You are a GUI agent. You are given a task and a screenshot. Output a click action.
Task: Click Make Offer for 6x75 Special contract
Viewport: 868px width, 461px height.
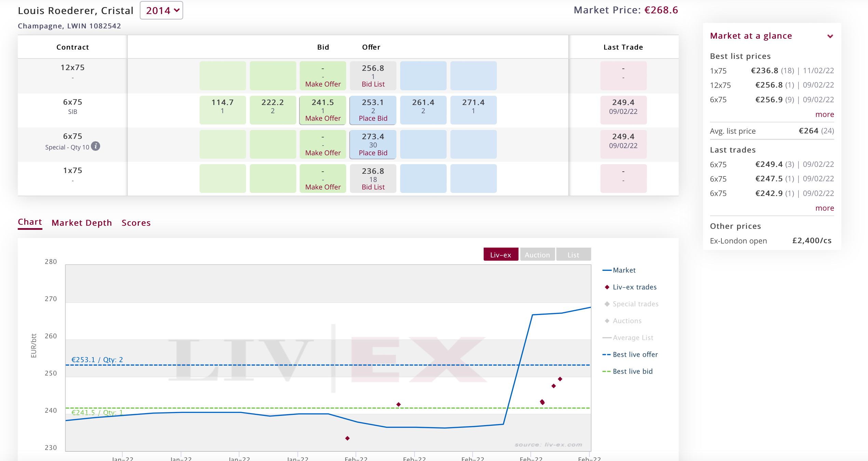pos(323,153)
